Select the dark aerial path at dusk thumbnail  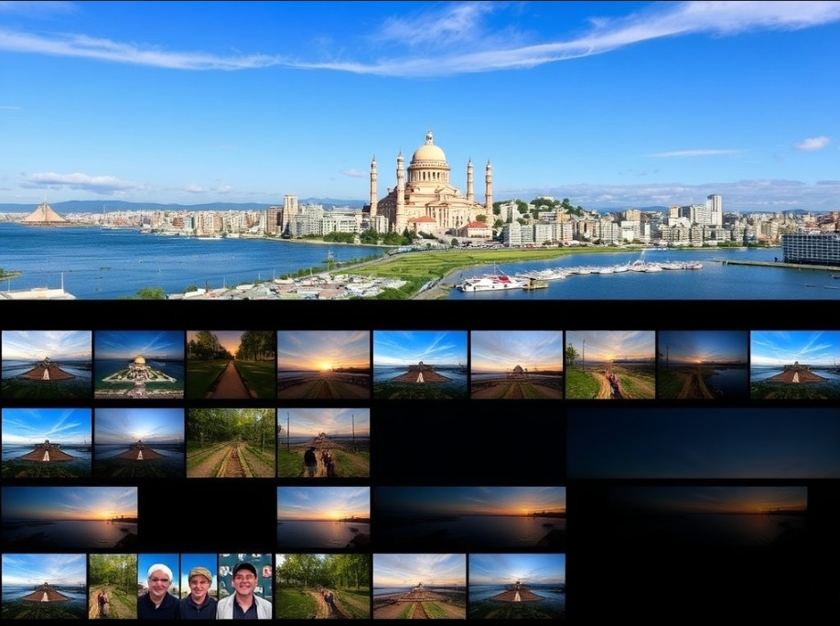pyautogui.click(x=702, y=364)
